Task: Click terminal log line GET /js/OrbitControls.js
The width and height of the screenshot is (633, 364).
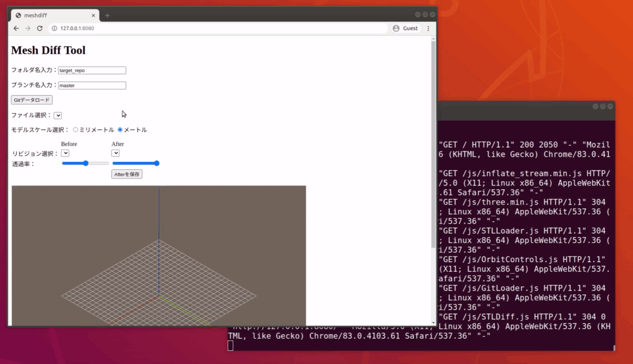Action: (522, 260)
